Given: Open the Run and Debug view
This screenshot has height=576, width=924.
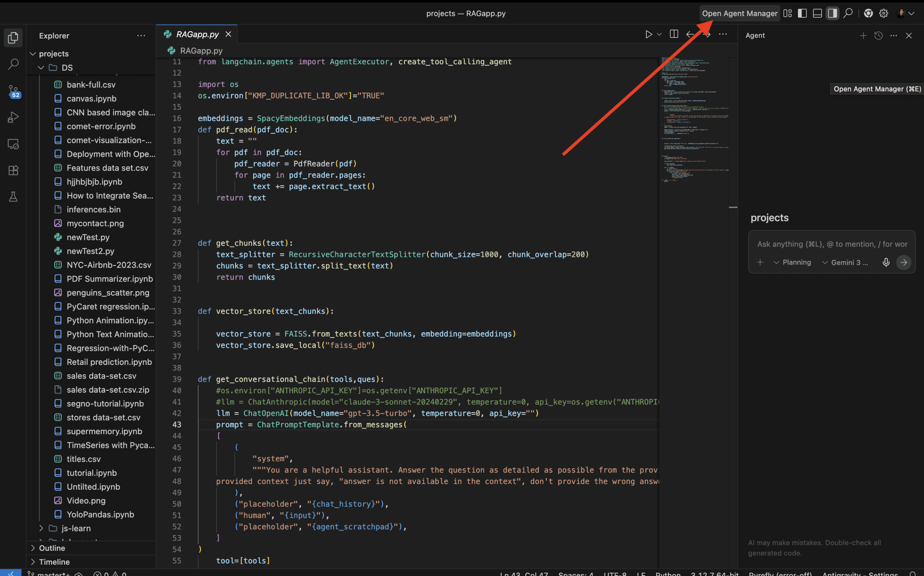Looking at the screenshot, I should (x=13, y=117).
